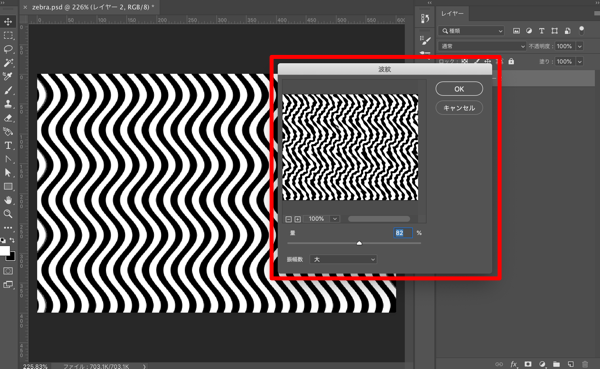Viewport: 600px width, 369px height.
Task: Click the opacity 100% value field
Action: [x=565, y=46]
